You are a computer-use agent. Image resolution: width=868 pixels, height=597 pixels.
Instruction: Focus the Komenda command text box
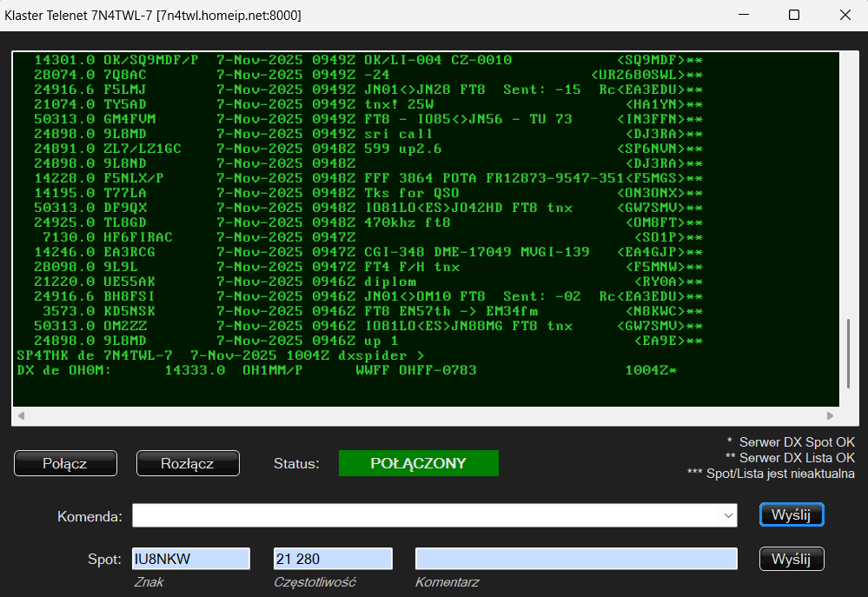(426, 515)
